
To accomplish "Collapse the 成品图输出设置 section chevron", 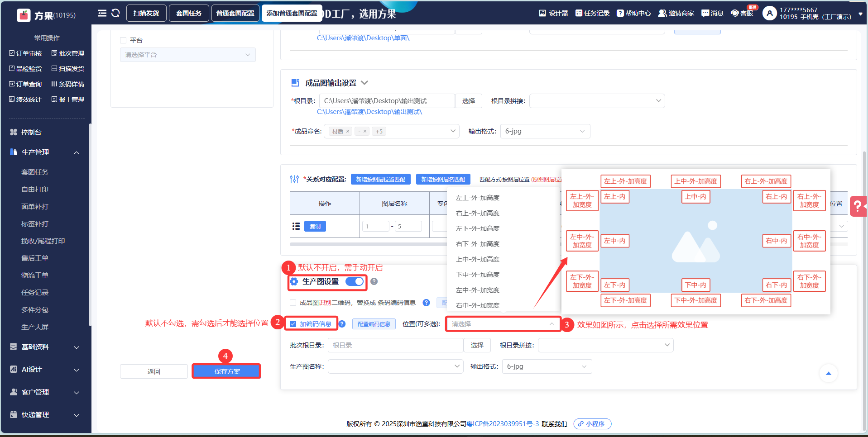I will point(364,83).
